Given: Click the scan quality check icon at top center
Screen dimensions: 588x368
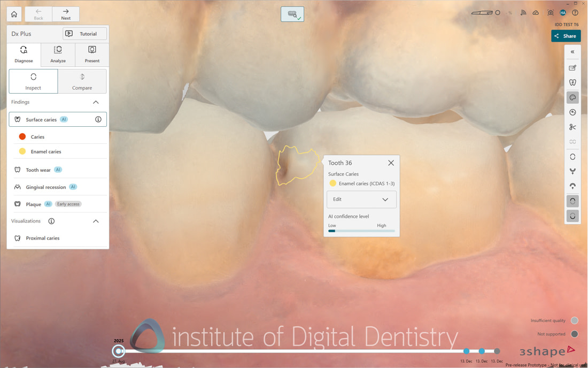Looking at the screenshot, I should point(292,14).
